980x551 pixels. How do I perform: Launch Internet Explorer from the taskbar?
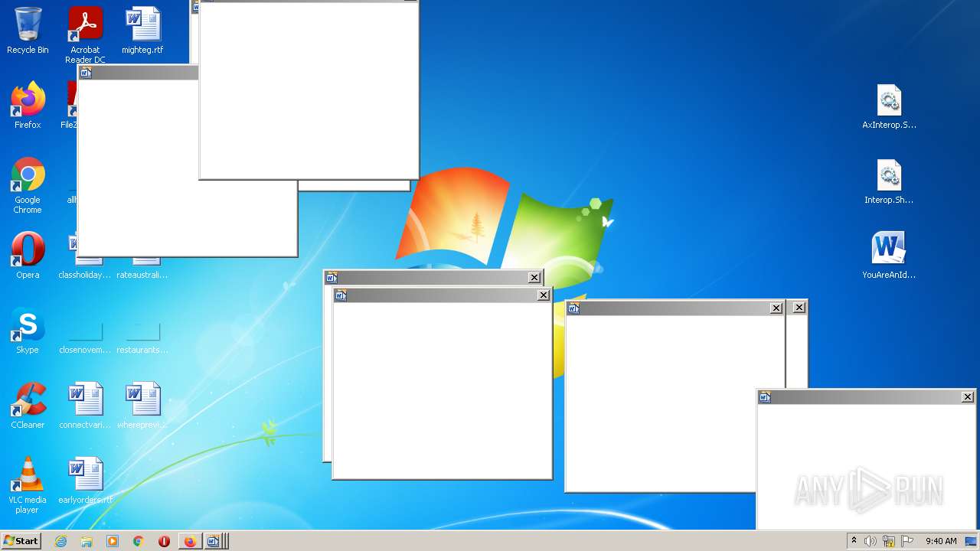pyautogui.click(x=61, y=541)
